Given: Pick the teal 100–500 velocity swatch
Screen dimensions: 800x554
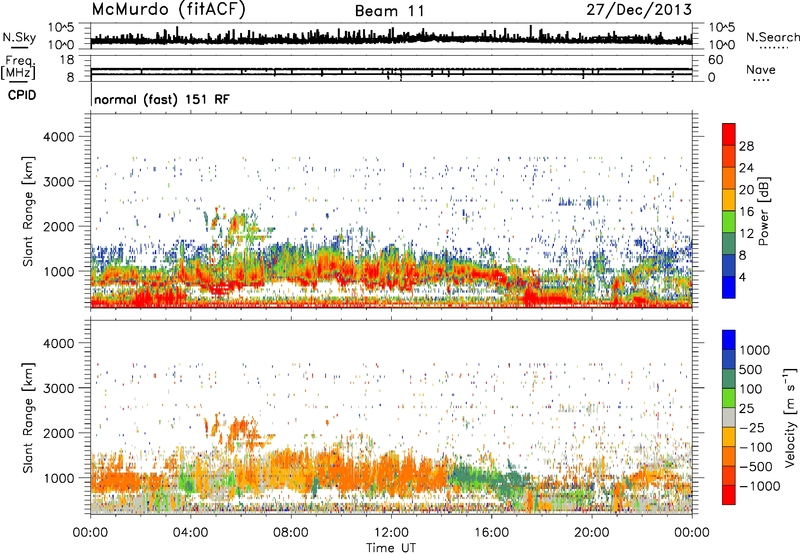Looking at the screenshot, I should (729, 379).
